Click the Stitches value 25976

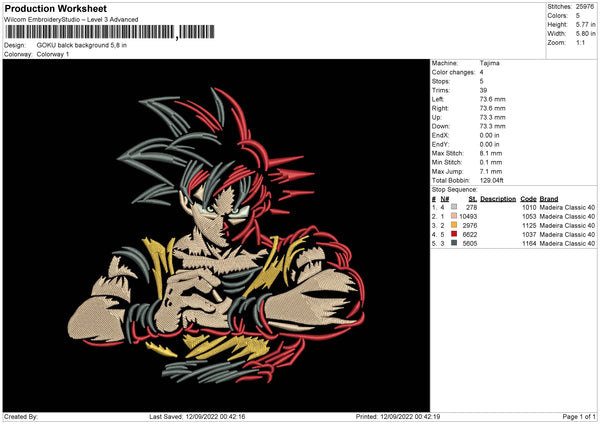(585, 7)
